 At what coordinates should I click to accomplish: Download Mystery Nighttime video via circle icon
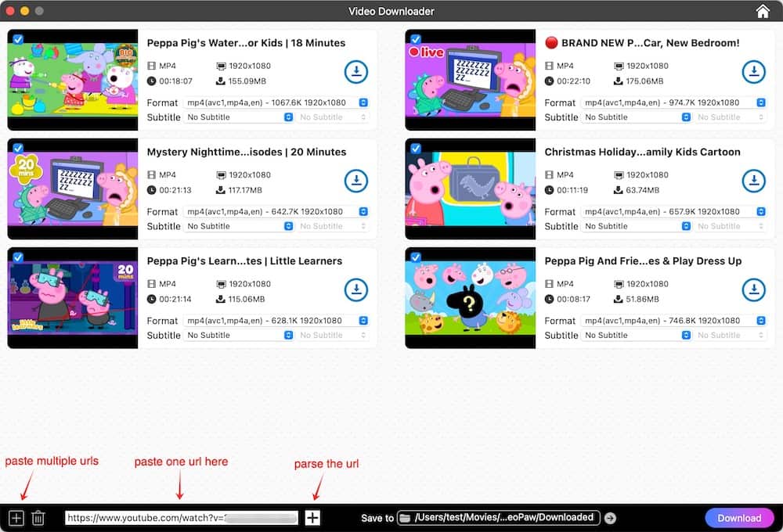point(356,181)
